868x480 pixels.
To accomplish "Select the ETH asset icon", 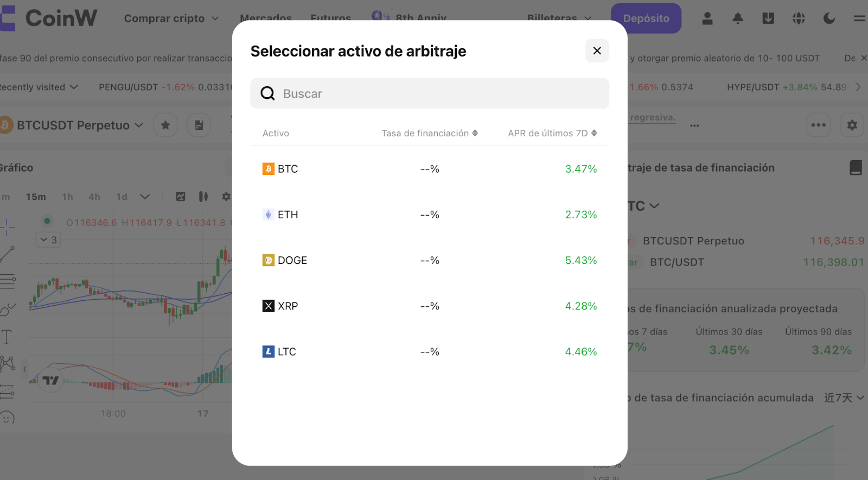I will [x=269, y=214].
